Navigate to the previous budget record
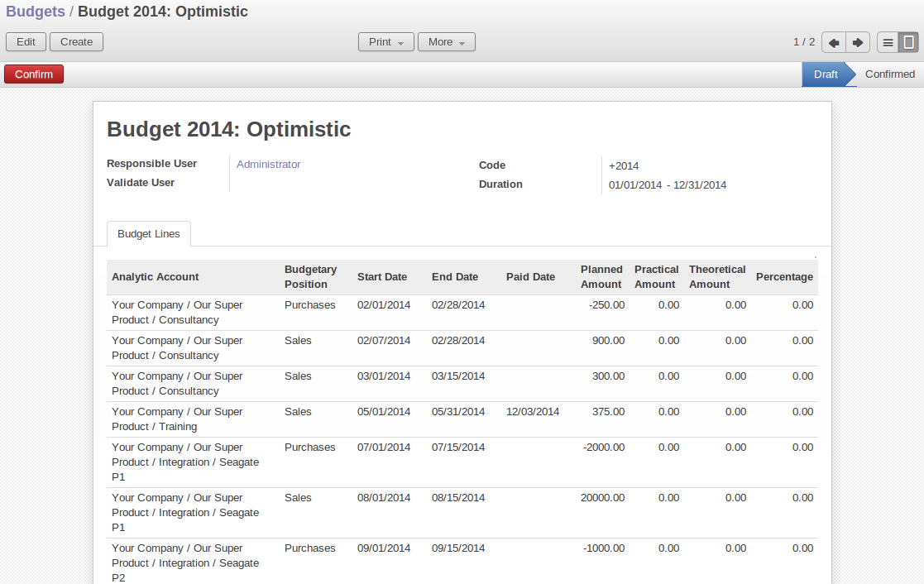This screenshot has height=584, width=924. [833, 41]
